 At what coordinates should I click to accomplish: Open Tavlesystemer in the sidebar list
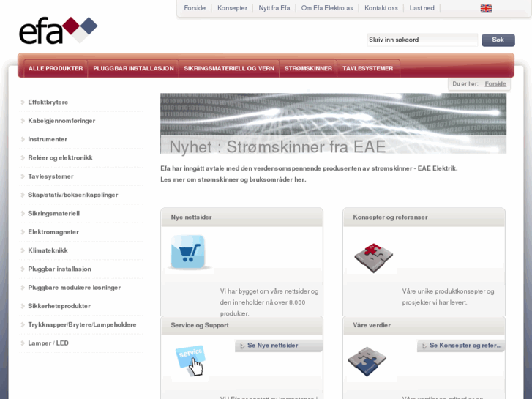click(x=50, y=176)
